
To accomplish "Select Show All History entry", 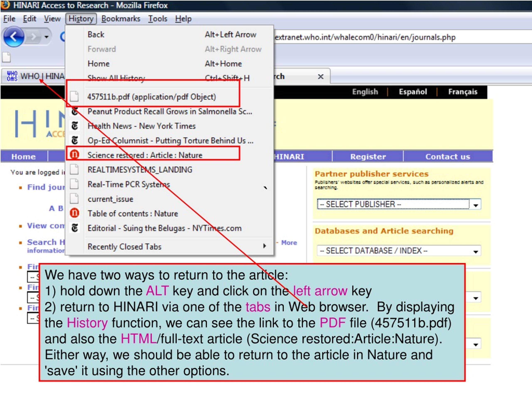I will pos(169,78).
